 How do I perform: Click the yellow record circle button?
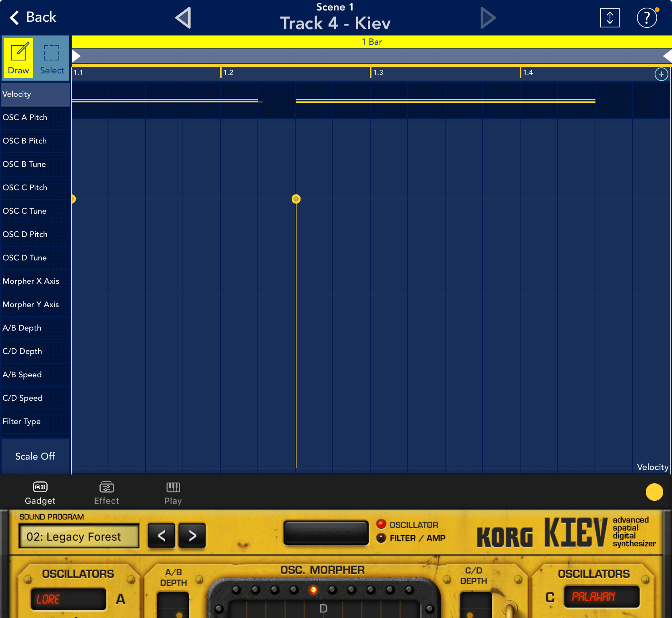654,492
